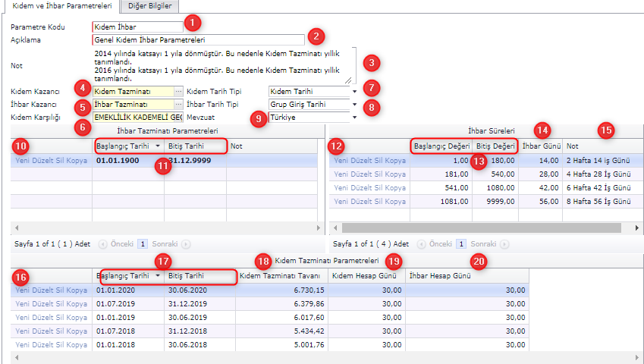The height and width of the screenshot is (364, 644).
Task: Expand the Kıdem Tarih Tipi dropdown
Action: pos(354,91)
